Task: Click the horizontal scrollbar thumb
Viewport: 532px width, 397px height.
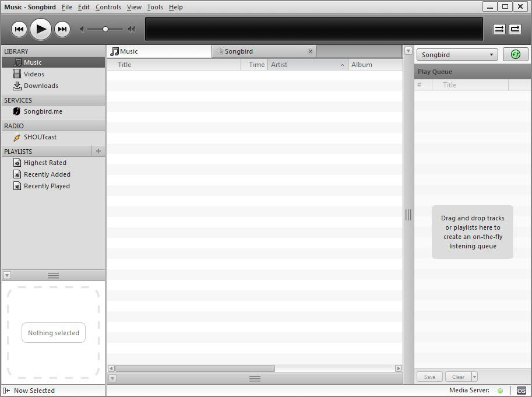Action: pos(195,368)
